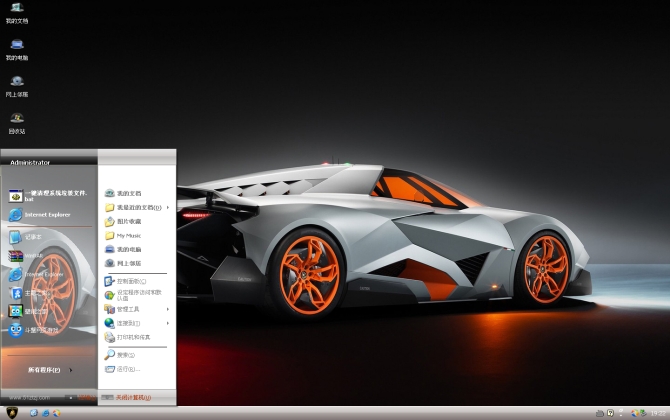Open 我的电脑 in start menu
The width and height of the screenshot is (670, 420).
pos(123,250)
